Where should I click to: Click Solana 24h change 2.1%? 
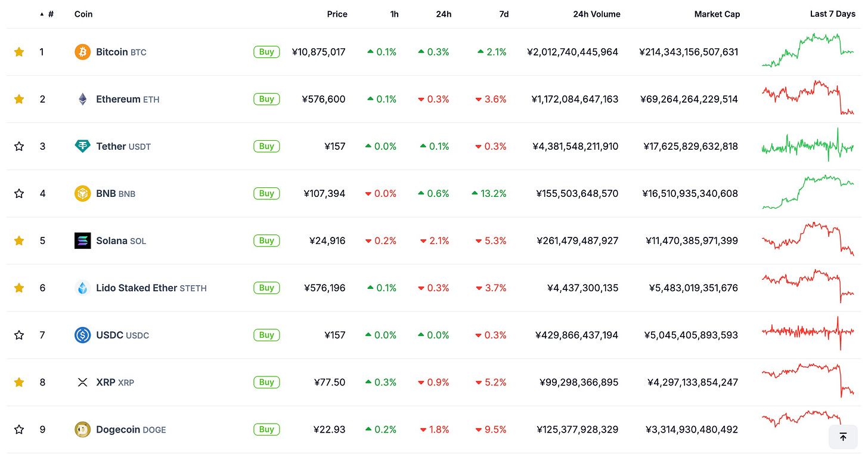[435, 240]
